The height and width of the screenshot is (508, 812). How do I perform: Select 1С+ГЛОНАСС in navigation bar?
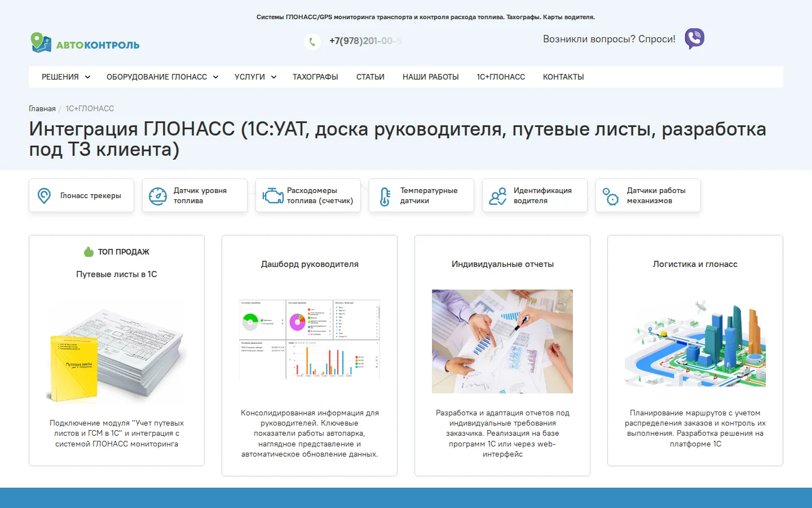tap(501, 77)
